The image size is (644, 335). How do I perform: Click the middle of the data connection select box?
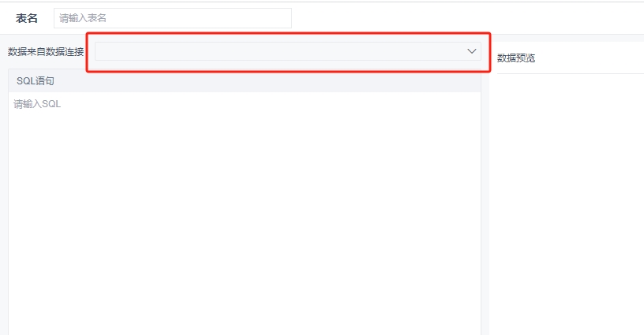coord(288,51)
